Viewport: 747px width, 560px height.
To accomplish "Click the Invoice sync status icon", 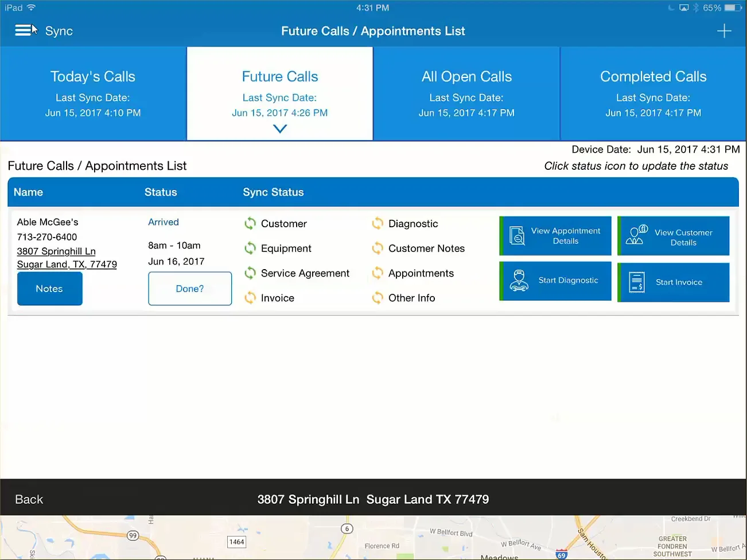I will 250,298.
